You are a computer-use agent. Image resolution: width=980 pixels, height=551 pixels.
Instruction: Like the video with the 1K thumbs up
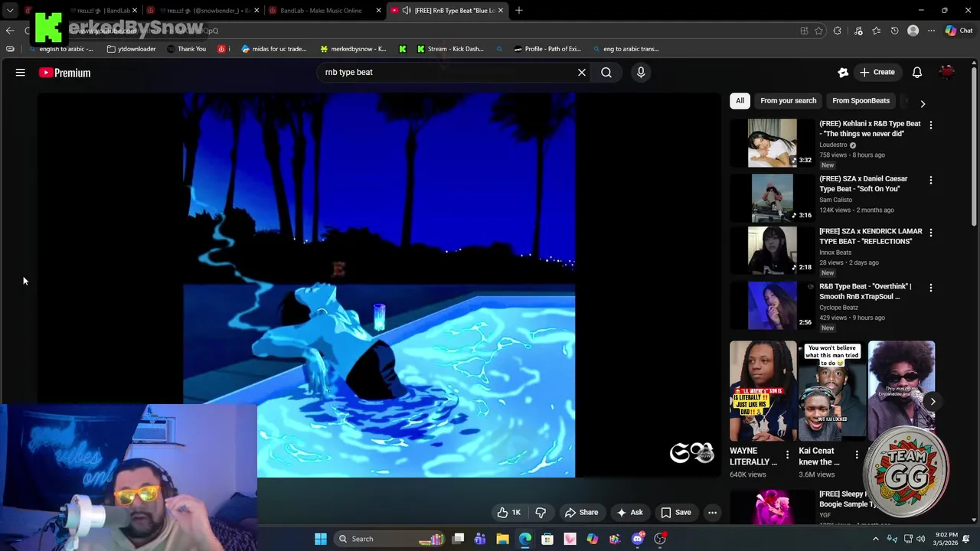[x=509, y=513]
